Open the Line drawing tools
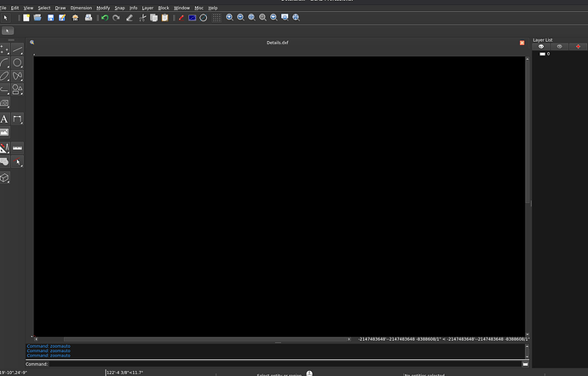This screenshot has height=376, width=588. click(17, 49)
